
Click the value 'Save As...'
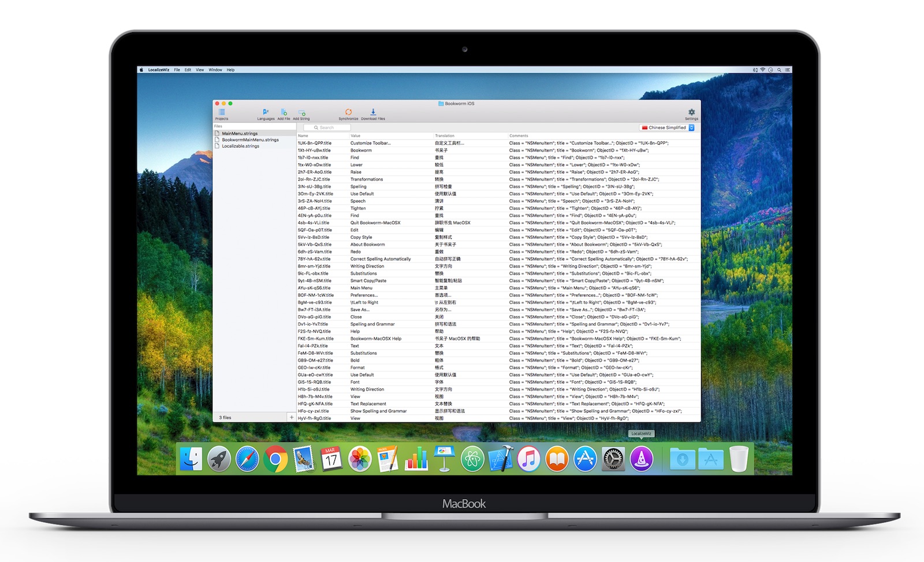coord(360,310)
